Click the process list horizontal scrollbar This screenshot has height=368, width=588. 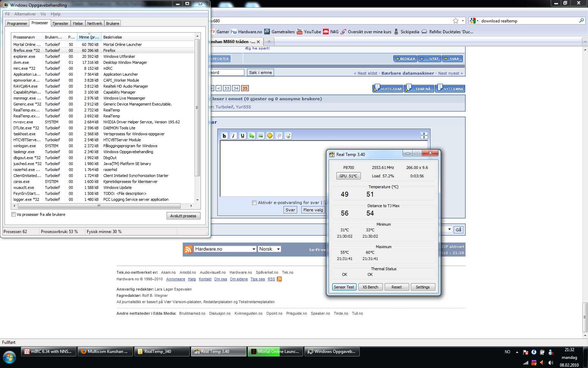(99, 206)
